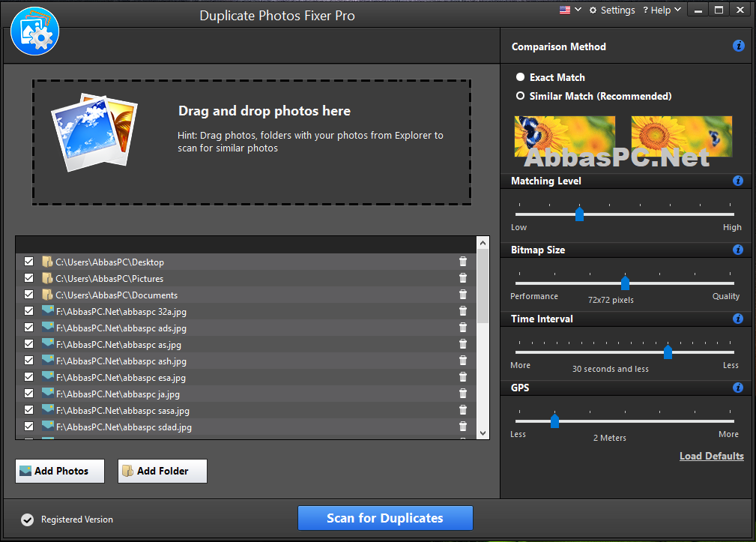
Task: Click the C:\Users\AbbasPC\Pictures row text
Action: click(109, 279)
